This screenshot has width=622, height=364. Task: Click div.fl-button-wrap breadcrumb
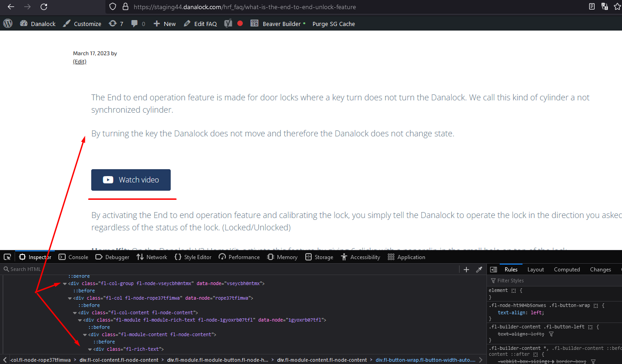pyautogui.click(x=425, y=360)
